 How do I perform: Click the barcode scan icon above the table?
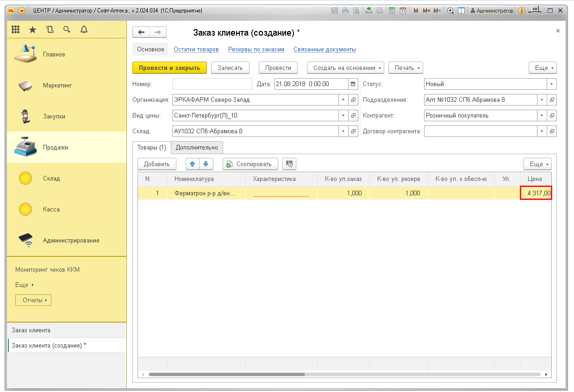[289, 164]
